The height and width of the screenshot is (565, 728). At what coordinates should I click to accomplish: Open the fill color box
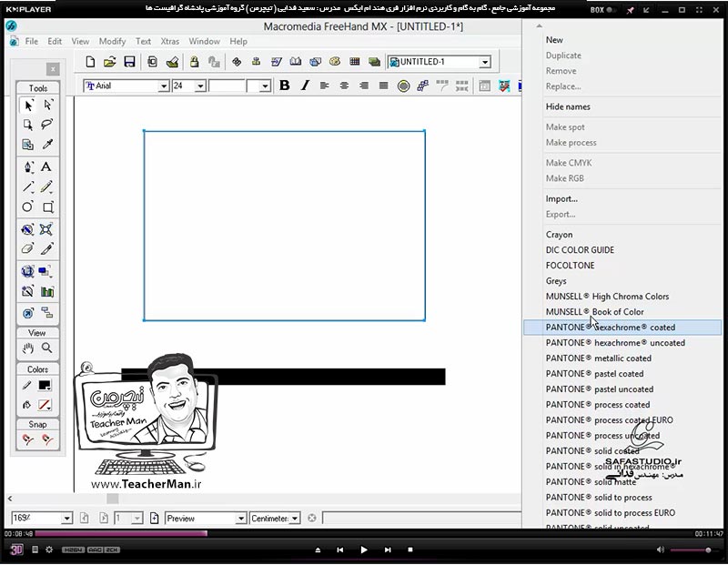tap(45, 405)
